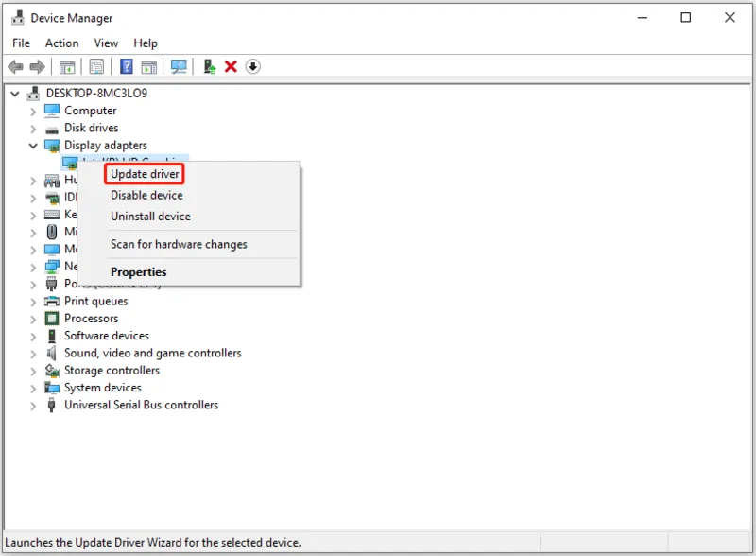
Task: Select the DESKTOP-8MC3LO9 computer icon
Action: point(33,93)
